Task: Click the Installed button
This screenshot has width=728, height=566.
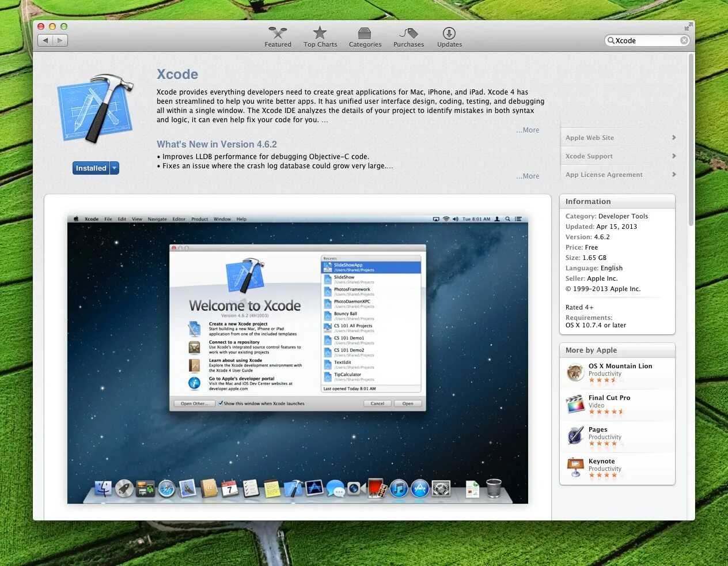Action: [91, 168]
